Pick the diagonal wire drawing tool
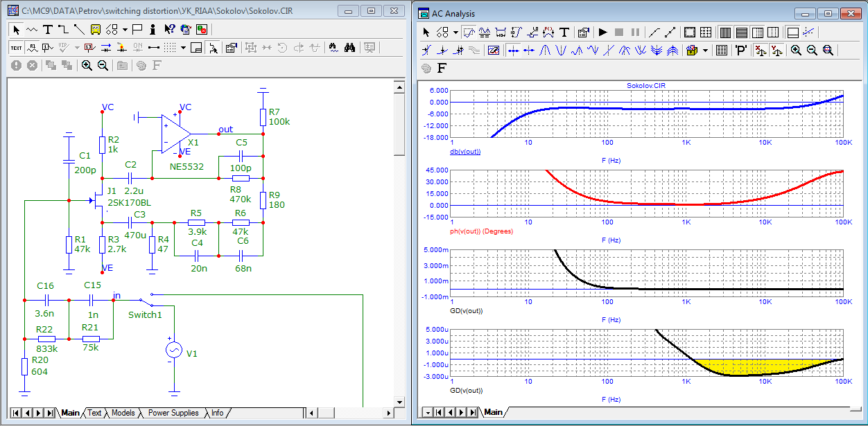Image resolution: width=868 pixels, height=426 pixels. pyautogui.click(x=79, y=29)
